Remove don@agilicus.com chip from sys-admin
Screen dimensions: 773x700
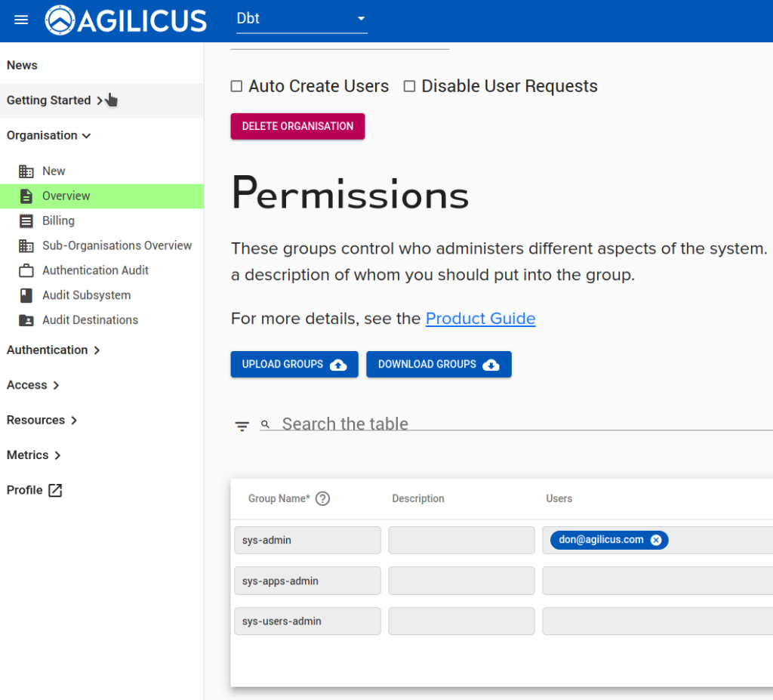pyautogui.click(x=656, y=540)
